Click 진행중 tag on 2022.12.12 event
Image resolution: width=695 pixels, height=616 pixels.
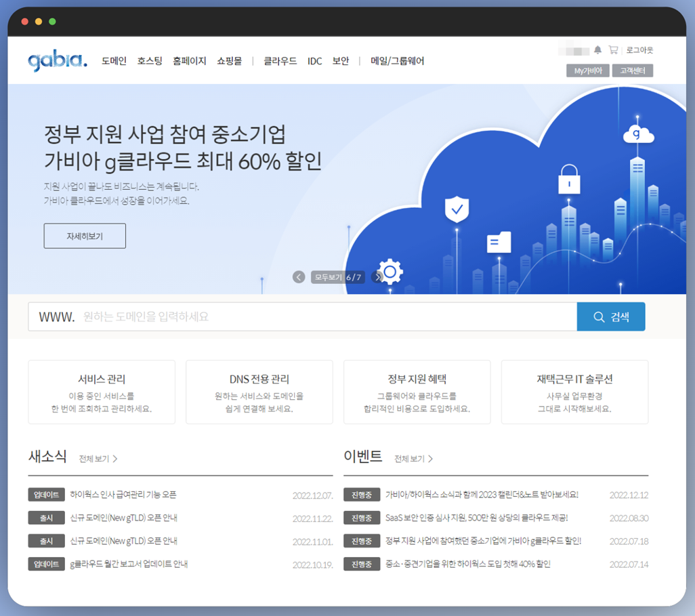pyautogui.click(x=362, y=495)
